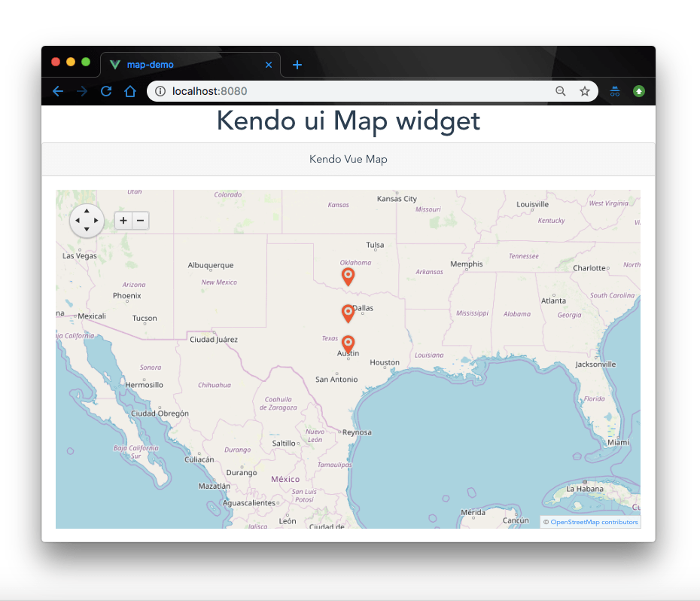The height and width of the screenshot is (601, 700).
Task: View site information icon in address bar
Action: [160, 91]
